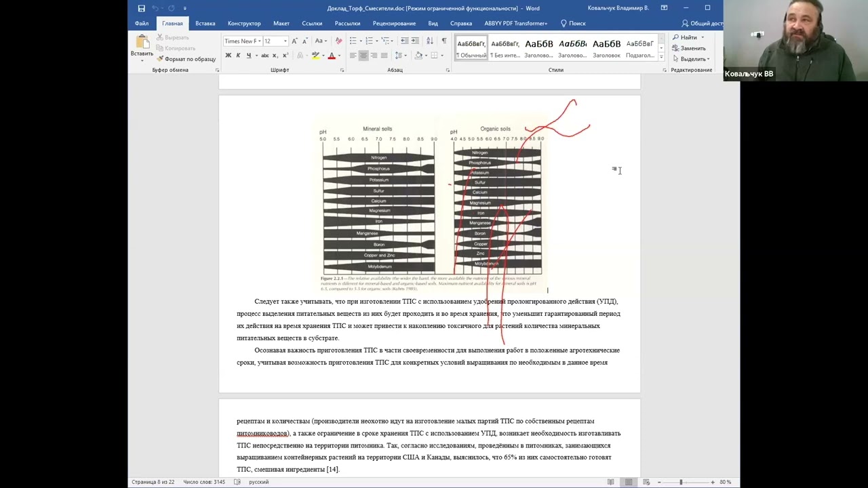This screenshot has width=868, height=488.
Task: Click the text highlight color marker icon
Action: coord(315,56)
